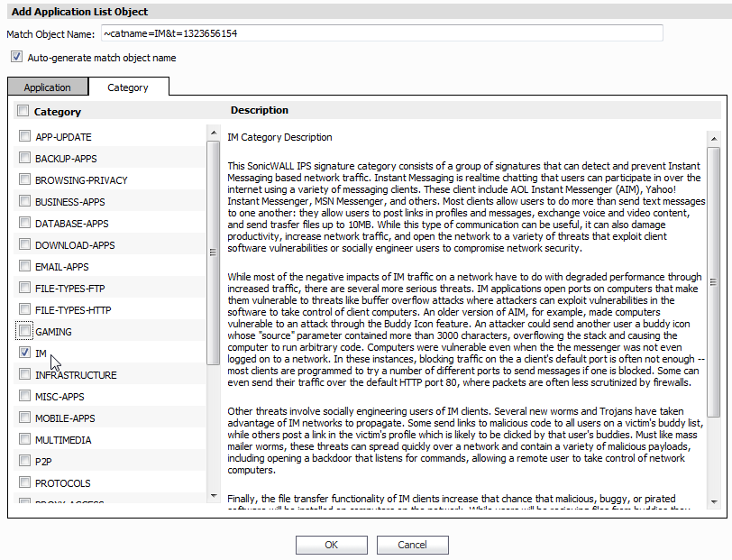Screen dimensions: 732x560
Task: Click the MULTIMEDIA label text
Action: [x=63, y=440]
